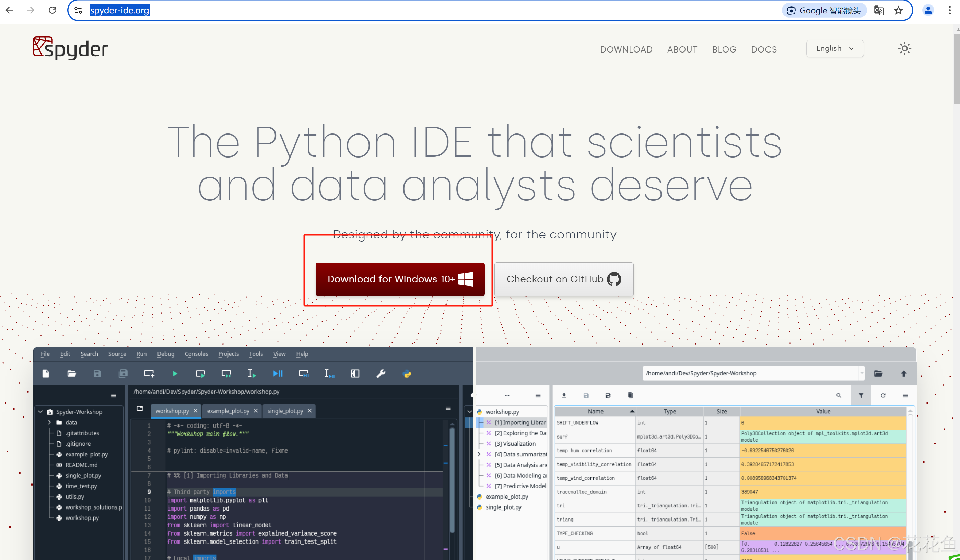Bookmark page with the star icon
The image size is (960, 560).
pyautogui.click(x=898, y=10)
